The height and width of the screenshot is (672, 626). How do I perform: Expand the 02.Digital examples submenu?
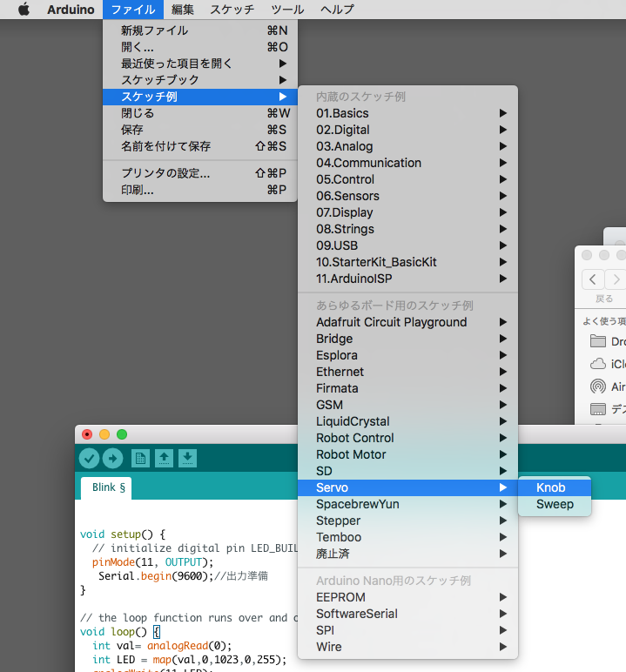tap(407, 130)
